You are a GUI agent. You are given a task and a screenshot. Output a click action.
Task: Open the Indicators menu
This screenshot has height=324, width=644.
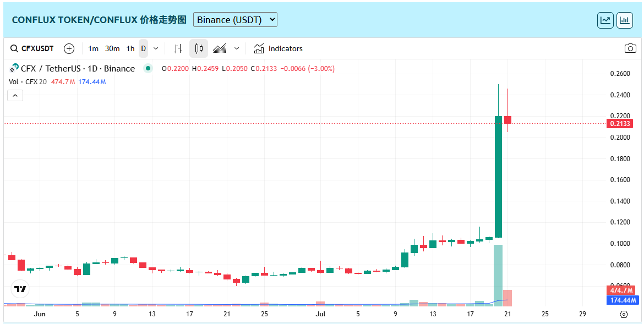coord(278,48)
